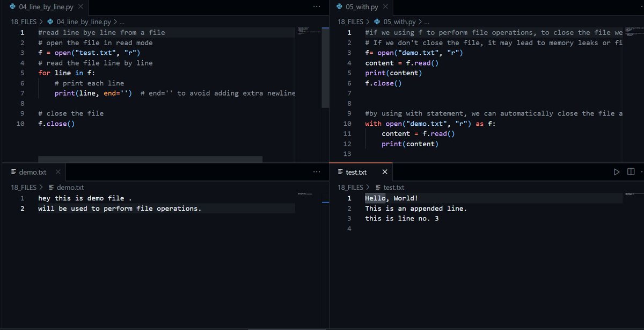
Task: Click comment "#read line bye line from a file"
Action: click(101, 32)
